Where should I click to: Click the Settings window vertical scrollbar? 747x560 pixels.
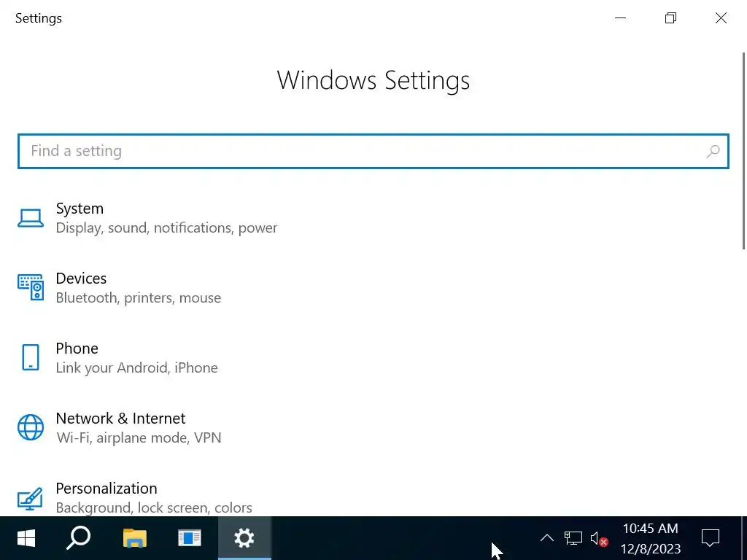pyautogui.click(x=743, y=150)
